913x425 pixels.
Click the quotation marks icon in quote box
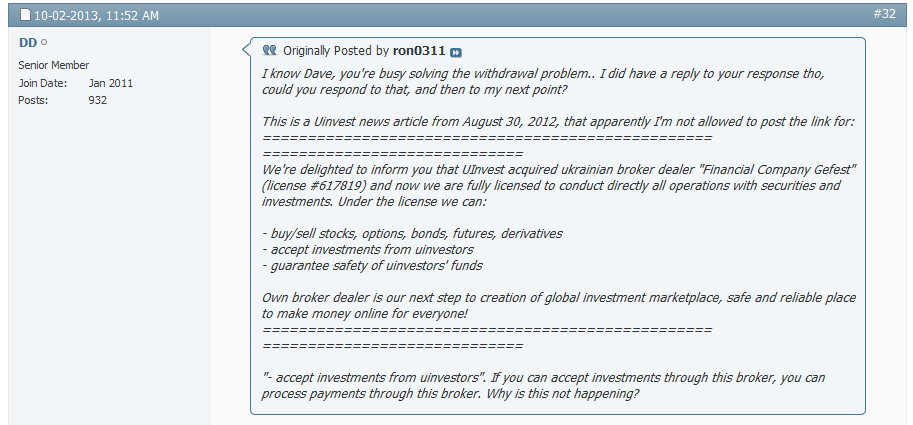click(269, 50)
